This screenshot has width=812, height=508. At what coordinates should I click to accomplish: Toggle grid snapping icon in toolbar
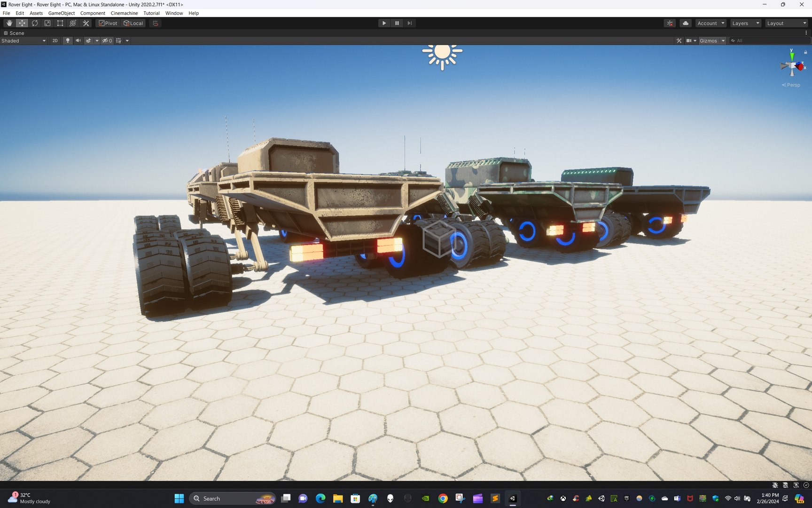click(156, 23)
